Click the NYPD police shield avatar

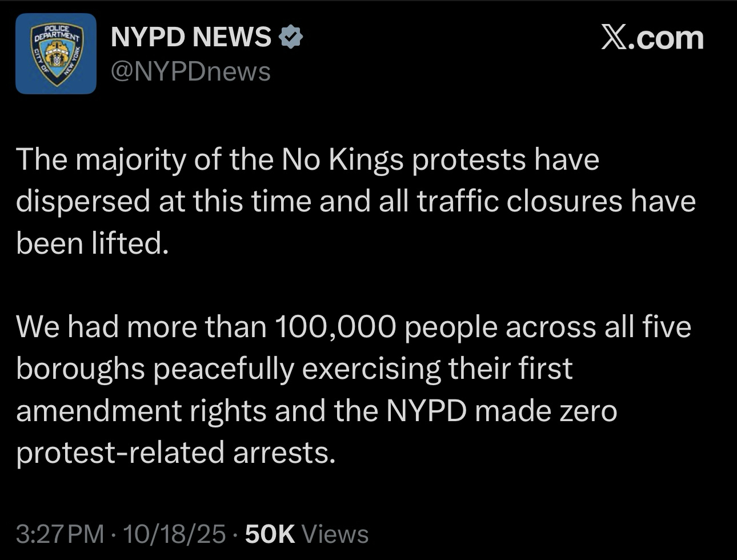pos(56,54)
